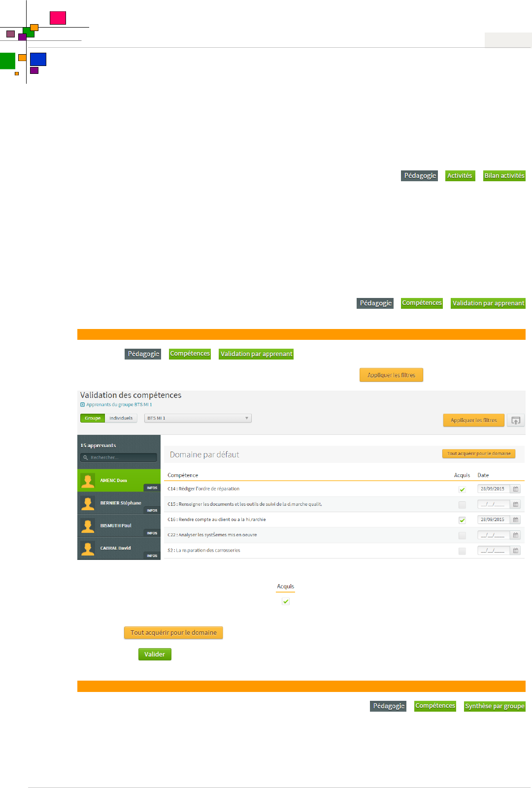Select learner AMENC Dom
Screen dimensions: 532x788
pyautogui.click(x=119, y=481)
